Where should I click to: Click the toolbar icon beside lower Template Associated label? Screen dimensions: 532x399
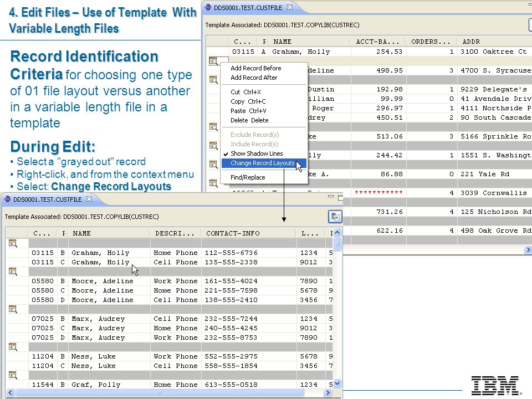[335, 217]
